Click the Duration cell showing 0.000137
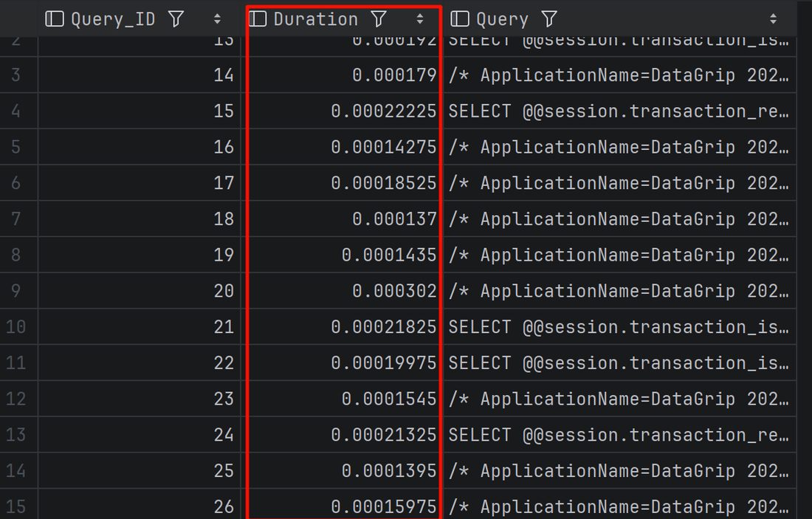The image size is (812, 519). [343, 219]
